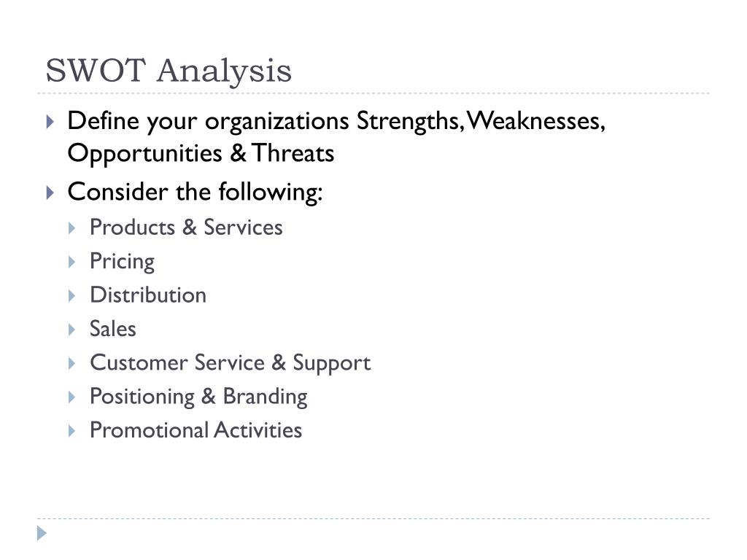Click the arrow bullet beside Consider the following
The image size is (747, 560).
point(50,192)
